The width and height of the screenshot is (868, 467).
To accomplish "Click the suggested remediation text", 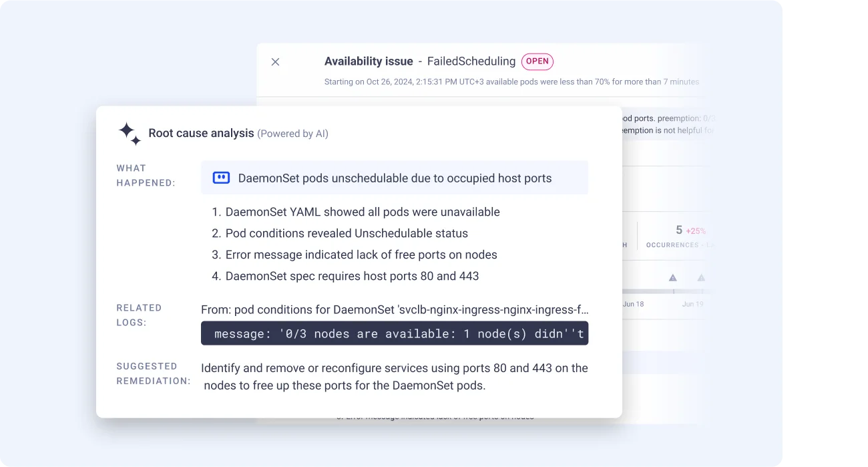I will pos(395,377).
